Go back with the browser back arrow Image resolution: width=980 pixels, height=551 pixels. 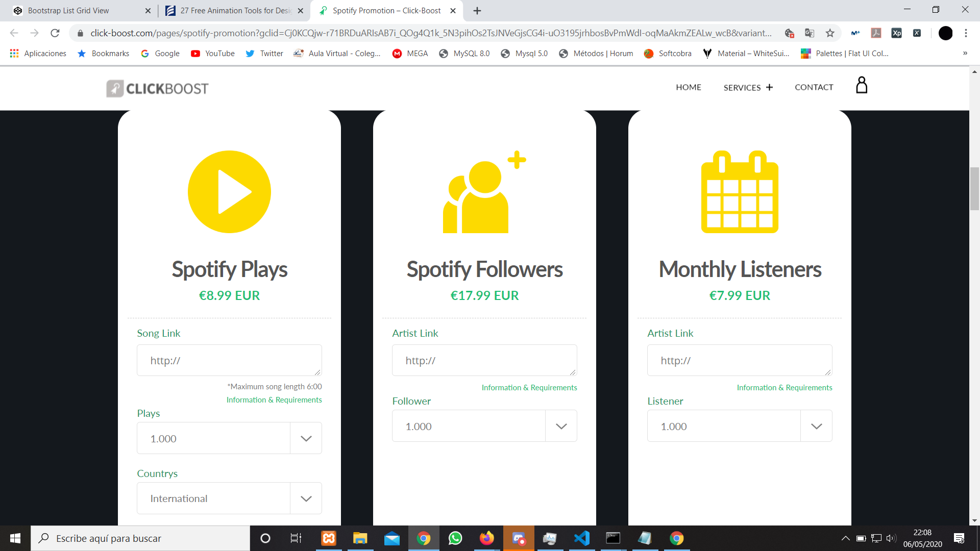[x=14, y=33]
